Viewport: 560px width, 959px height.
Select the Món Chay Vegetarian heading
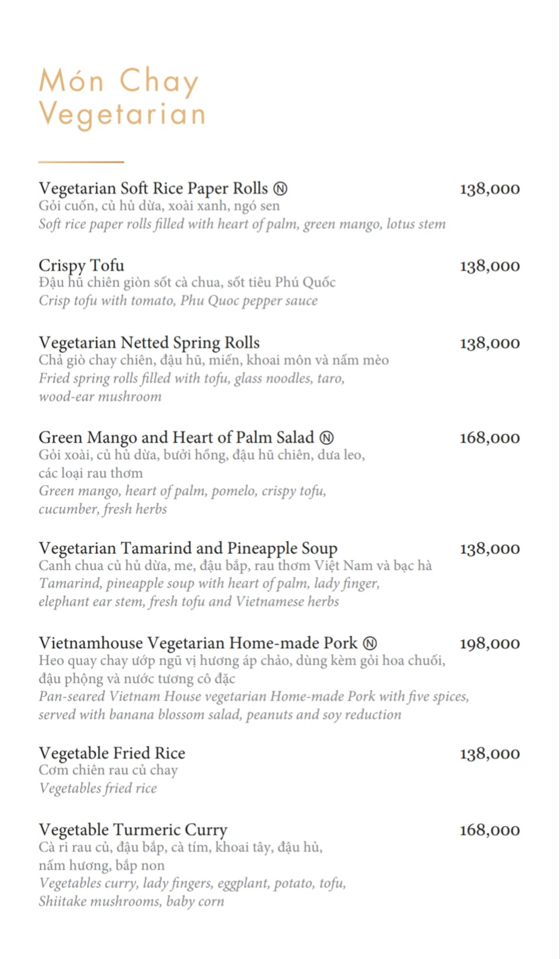pyautogui.click(x=122, y=97)
